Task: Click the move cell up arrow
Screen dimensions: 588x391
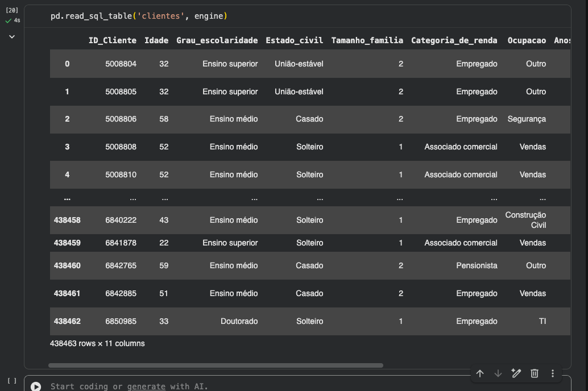Action: pyautogui.click(x=480, y=373)
